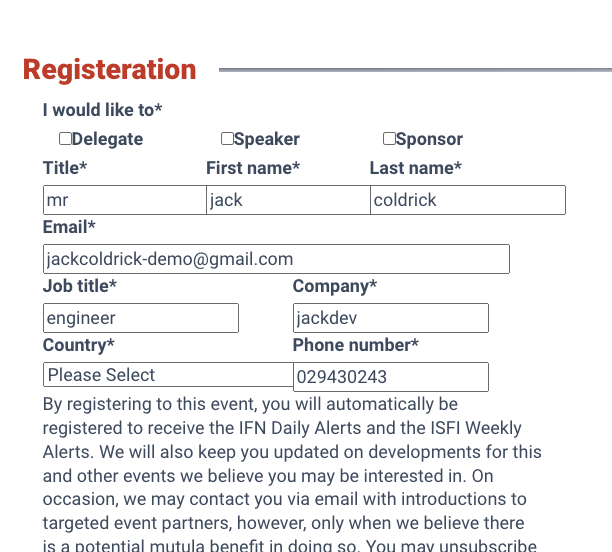Check the Delegate checkbox
Screen dimensions: 612x552
pyautogui.click(x=65, y=139)
